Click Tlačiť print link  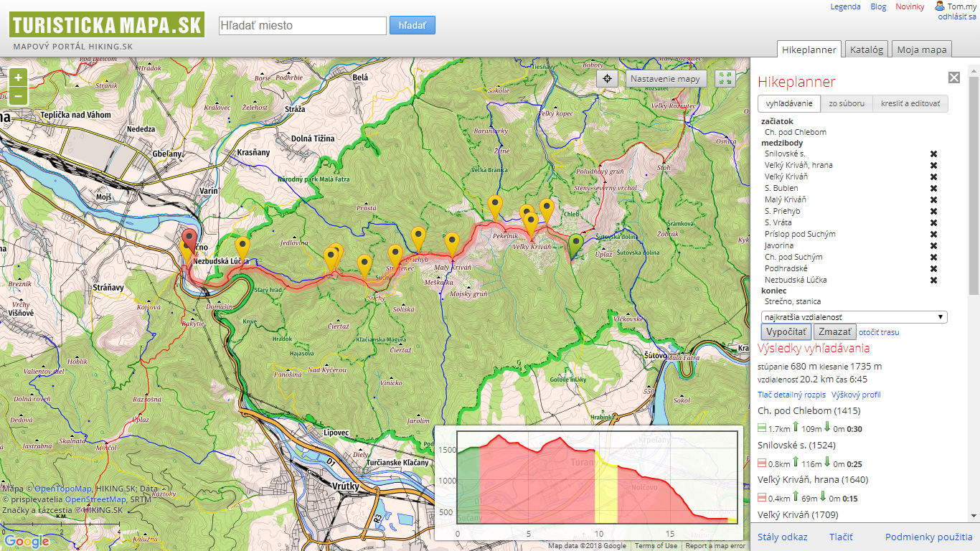841,537
